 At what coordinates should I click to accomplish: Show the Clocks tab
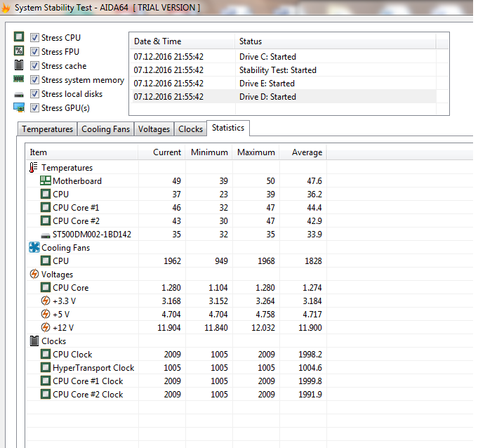(x=190, y=129)
